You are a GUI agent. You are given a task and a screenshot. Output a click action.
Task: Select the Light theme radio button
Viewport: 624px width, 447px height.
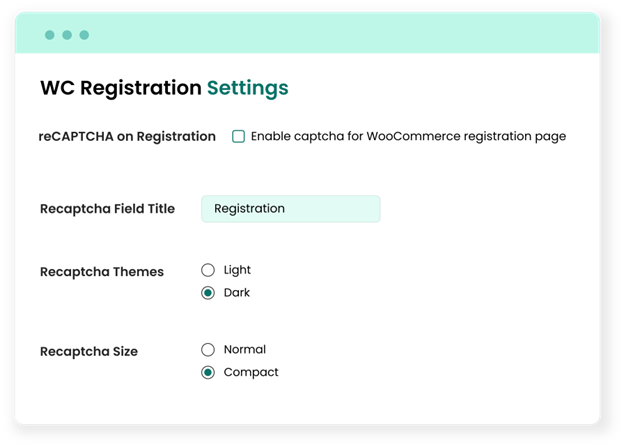[208, 270]
